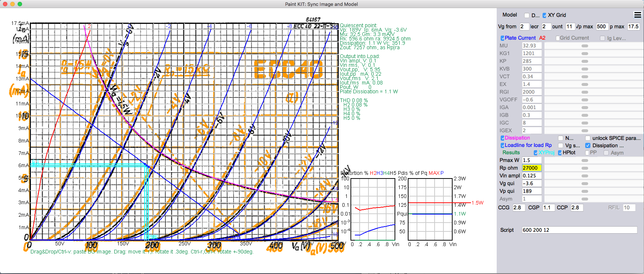Enable the Asym checkbox in Results row

click(606, 153)
